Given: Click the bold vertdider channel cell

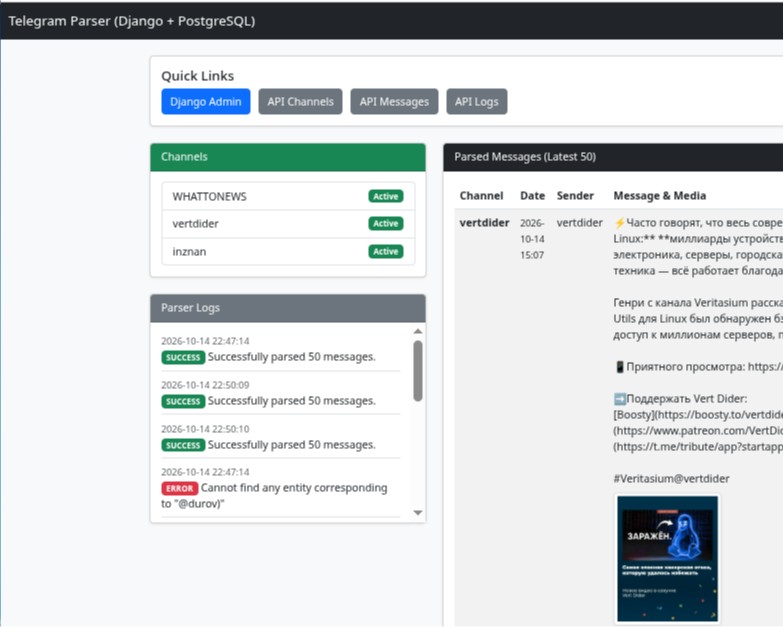Looking at the screenshot, I should click(484, 223).
